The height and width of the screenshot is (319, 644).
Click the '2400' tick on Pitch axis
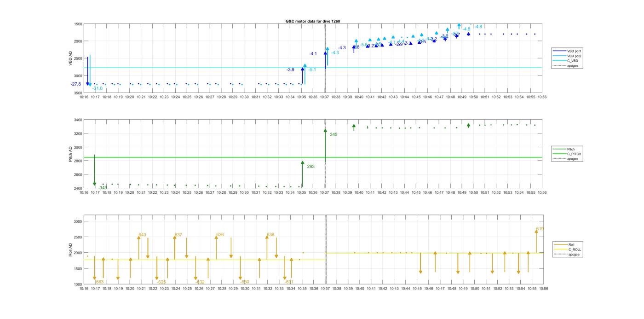point(78,188)
